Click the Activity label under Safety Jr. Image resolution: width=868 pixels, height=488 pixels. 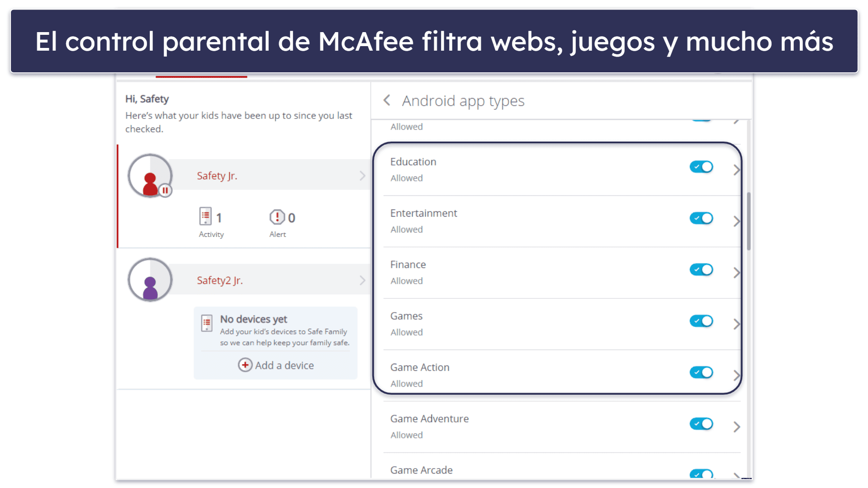(x=211, y=234)
